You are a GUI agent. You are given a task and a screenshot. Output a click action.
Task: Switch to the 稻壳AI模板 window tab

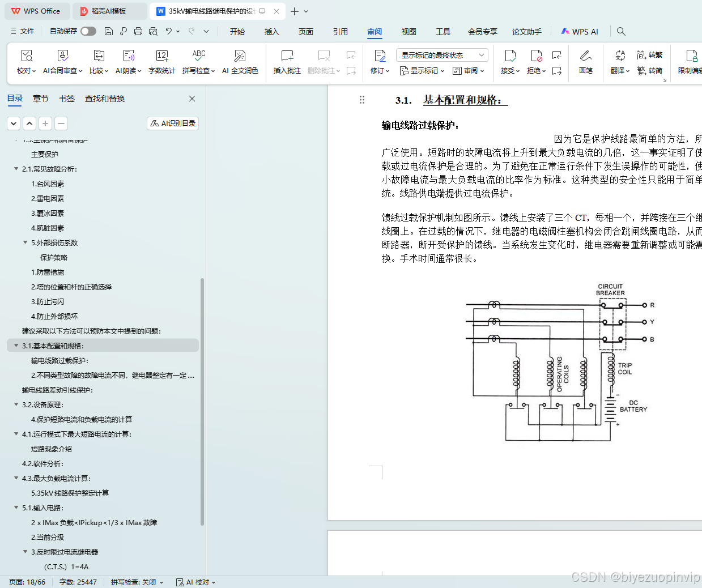[x=109, y=11]
